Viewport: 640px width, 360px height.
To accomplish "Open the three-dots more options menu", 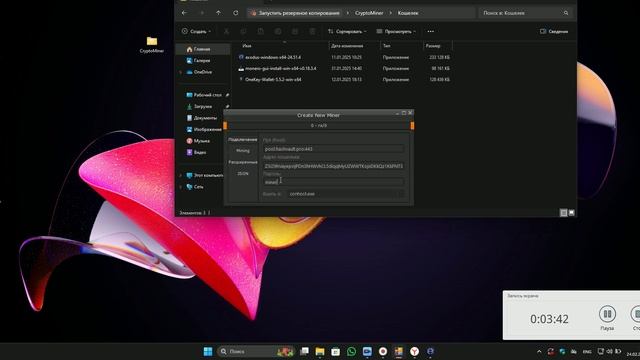I will click(431, 31).
